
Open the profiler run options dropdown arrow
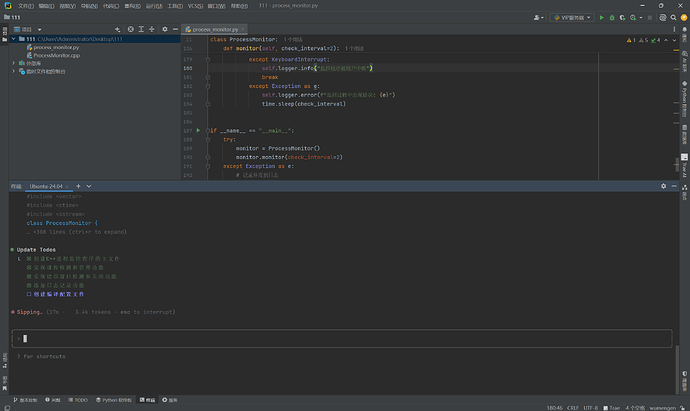[x=641, y=18]
